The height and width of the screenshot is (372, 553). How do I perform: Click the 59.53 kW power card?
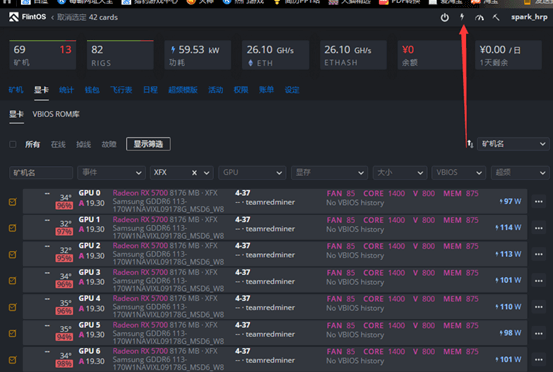(198, 55)
